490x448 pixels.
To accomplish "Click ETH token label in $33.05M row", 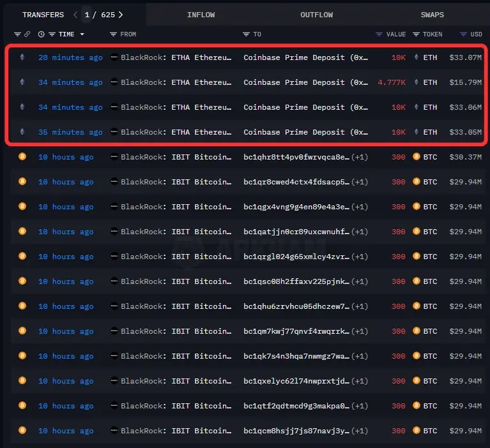I will [x=430, y=132].
